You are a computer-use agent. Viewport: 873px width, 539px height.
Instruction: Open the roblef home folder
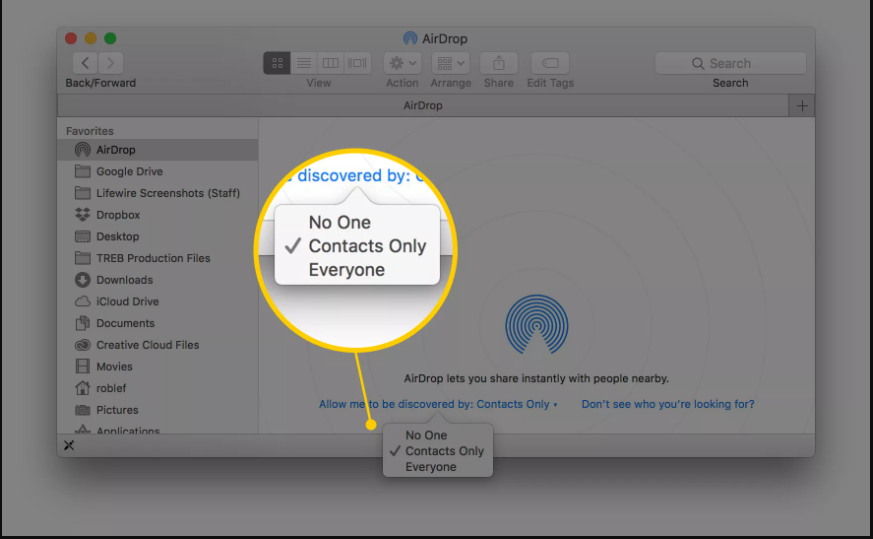pos(158,389)
